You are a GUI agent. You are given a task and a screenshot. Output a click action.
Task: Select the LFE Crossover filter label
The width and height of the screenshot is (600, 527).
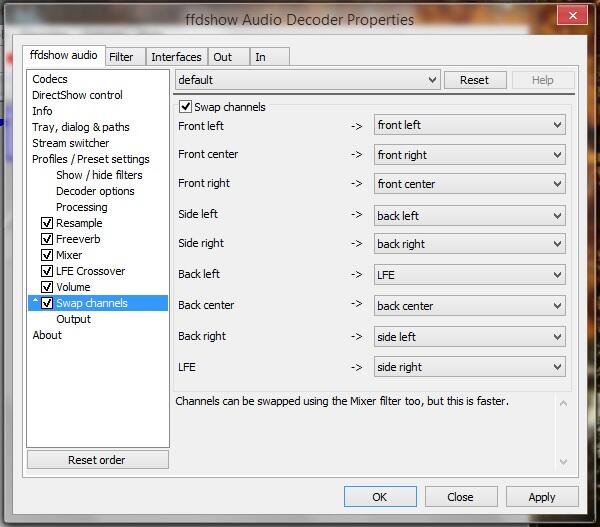pos(90,271)
